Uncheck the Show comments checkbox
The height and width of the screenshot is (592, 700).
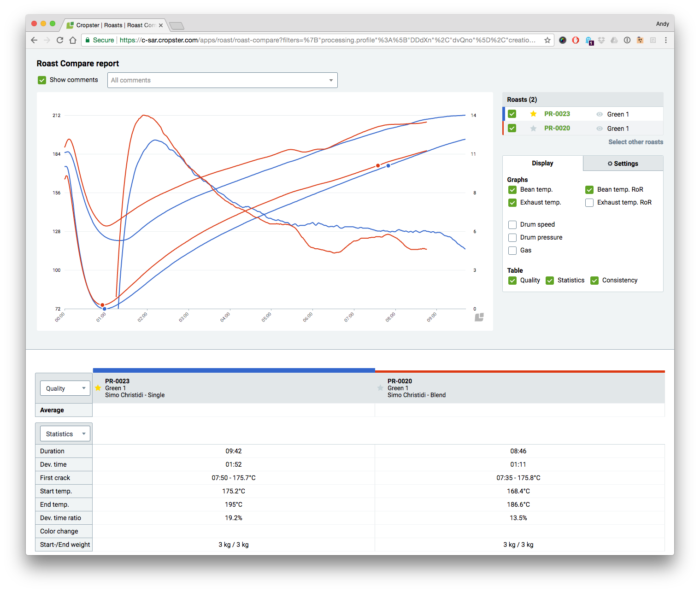42,80
